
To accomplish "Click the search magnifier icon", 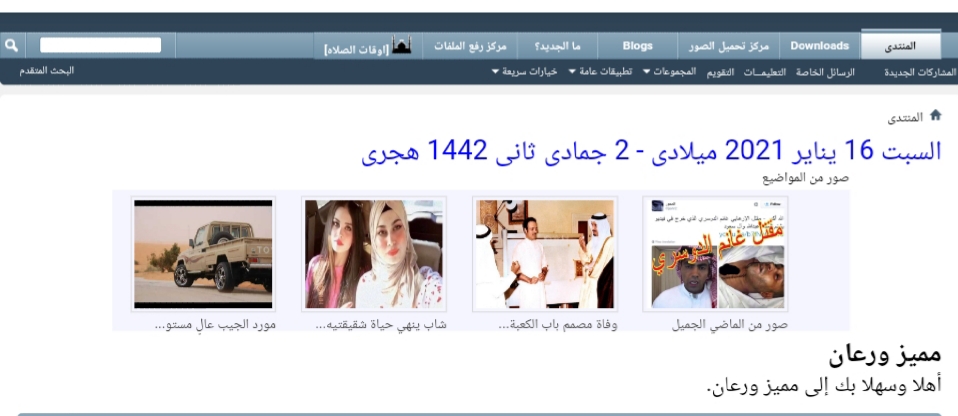I will coord(11,46).
